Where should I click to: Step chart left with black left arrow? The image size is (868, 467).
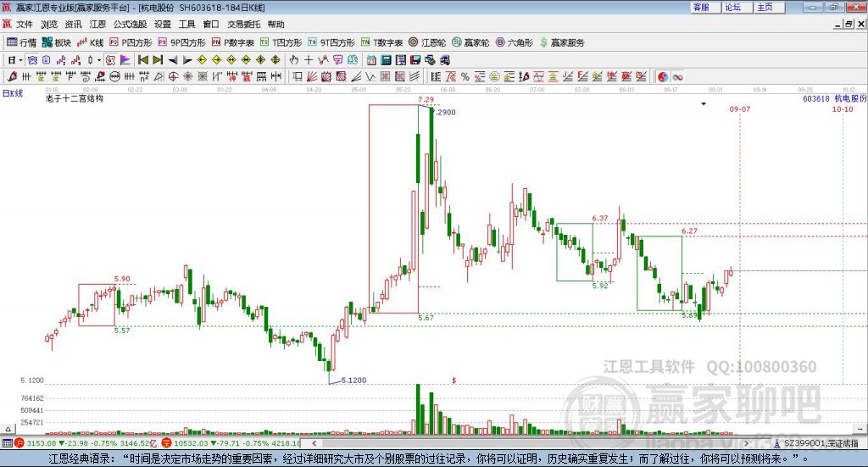[173, 60]
